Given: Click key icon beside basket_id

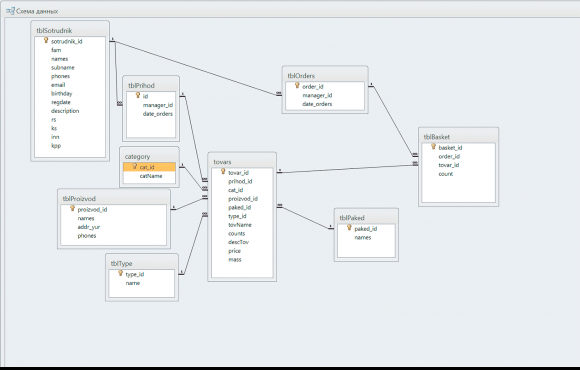Looking at the screenshot, I should tap(434, 147).
